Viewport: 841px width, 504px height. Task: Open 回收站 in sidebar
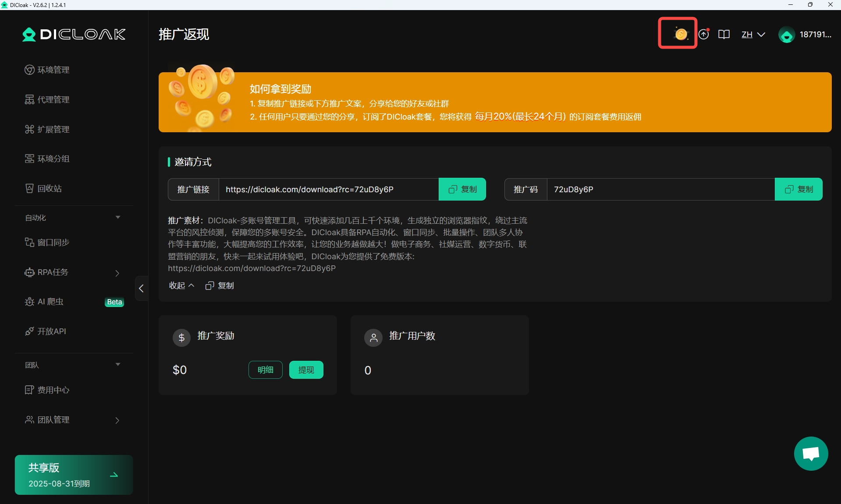pyautogui.click(x=50, y=188)
